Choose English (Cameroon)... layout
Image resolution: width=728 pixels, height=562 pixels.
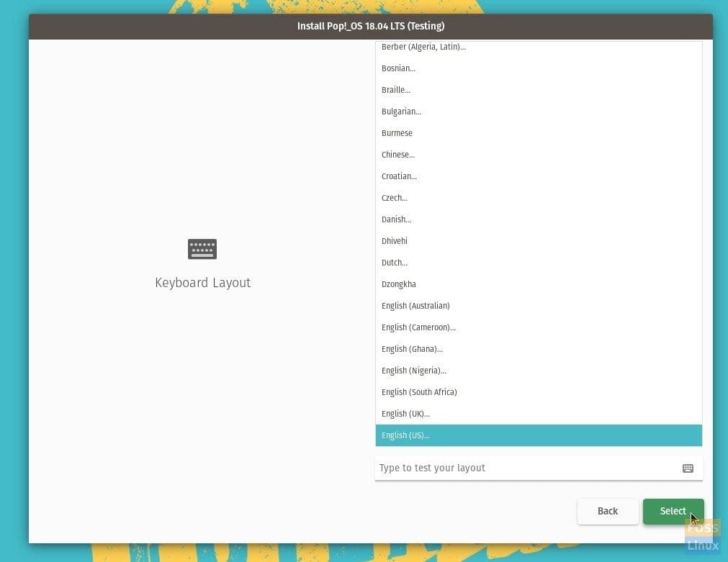click(539, 327)
